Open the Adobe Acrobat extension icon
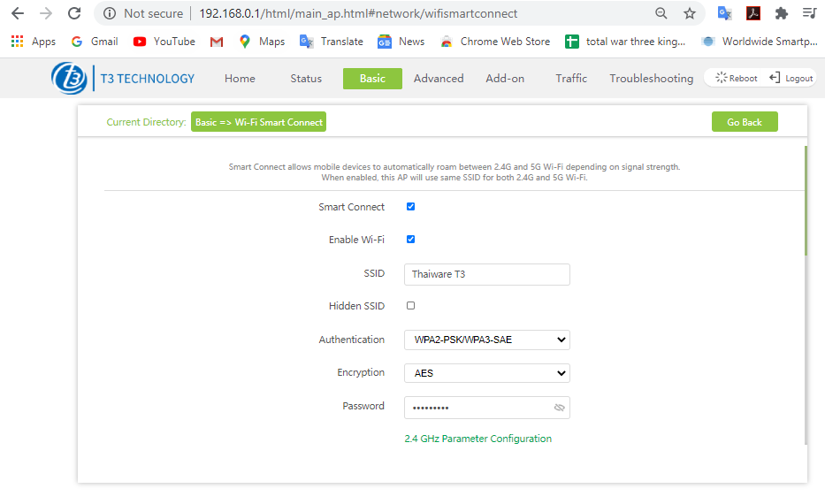Viewport: 825px width, 504px height. click(752, 13)
